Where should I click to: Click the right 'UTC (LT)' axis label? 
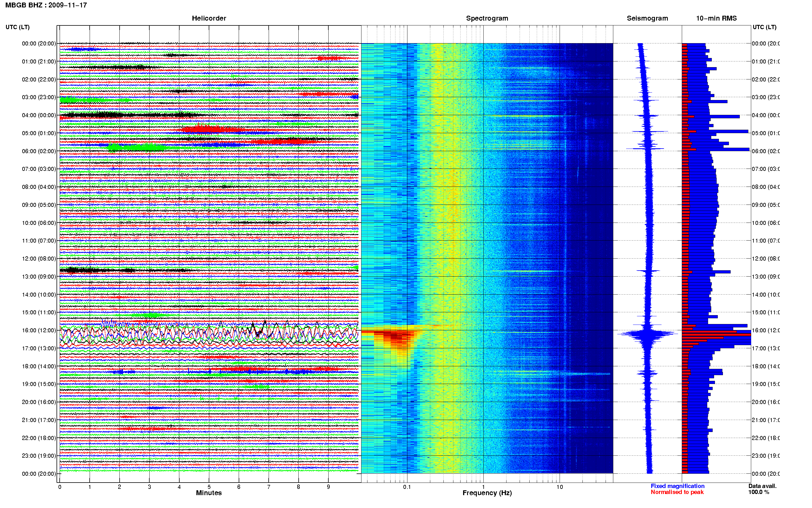pos(764,27)
